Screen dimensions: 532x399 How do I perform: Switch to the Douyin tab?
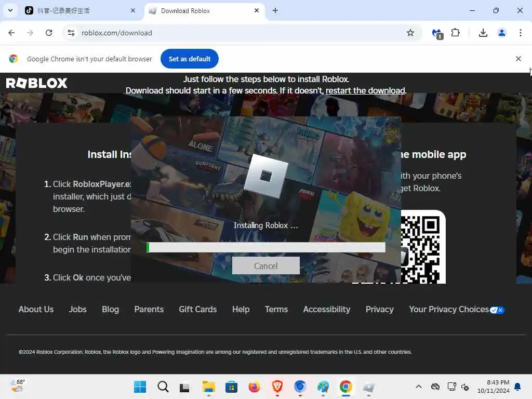[x=81, y=11]
